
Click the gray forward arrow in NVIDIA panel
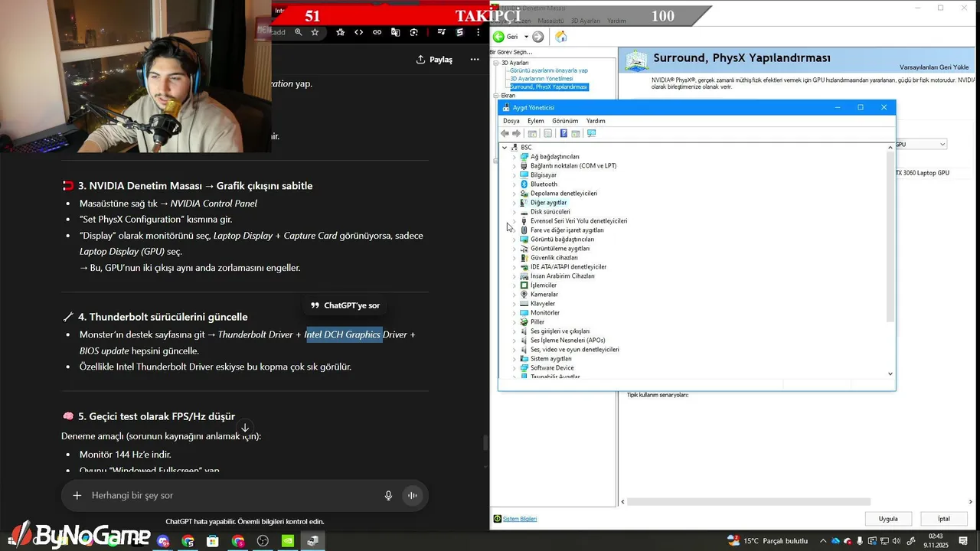point(538,37)
